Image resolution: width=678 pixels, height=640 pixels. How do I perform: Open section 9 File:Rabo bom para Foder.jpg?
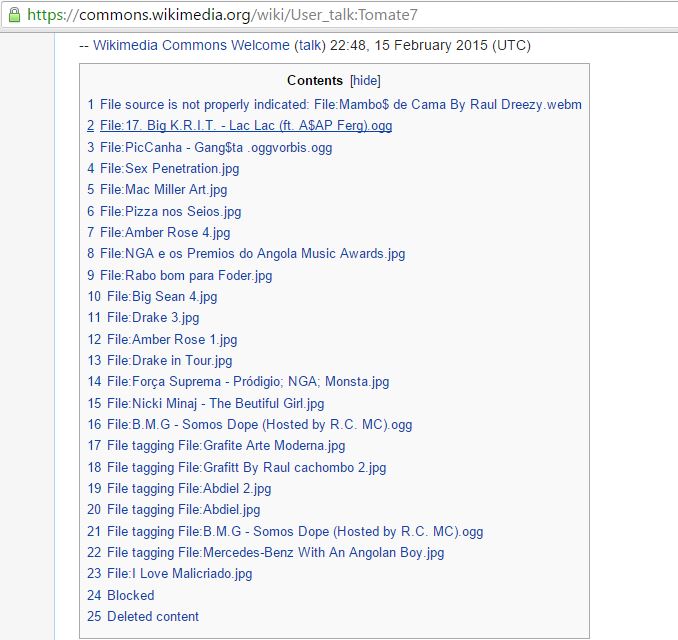(179, 275)
